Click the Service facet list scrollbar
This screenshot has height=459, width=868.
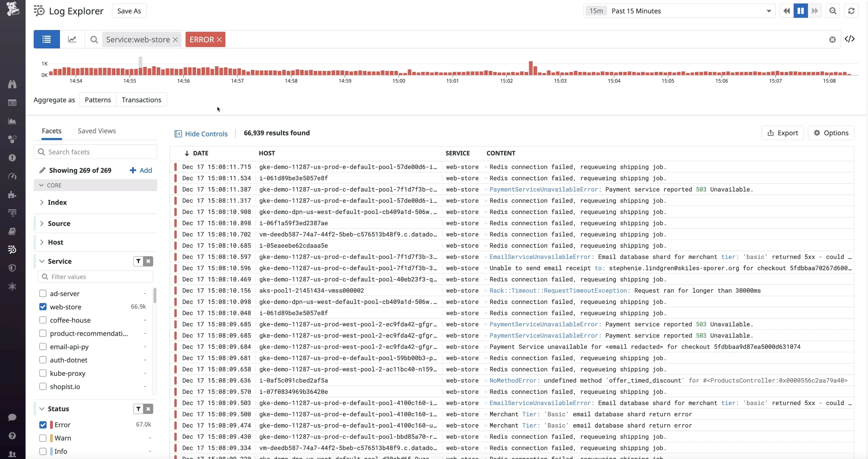(155, 296)
